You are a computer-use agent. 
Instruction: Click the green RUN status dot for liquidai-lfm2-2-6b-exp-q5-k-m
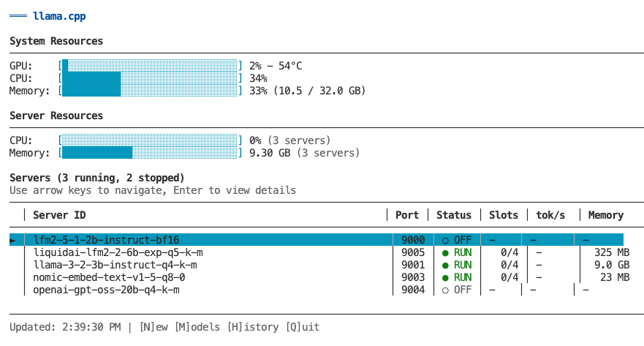[445, 252]
